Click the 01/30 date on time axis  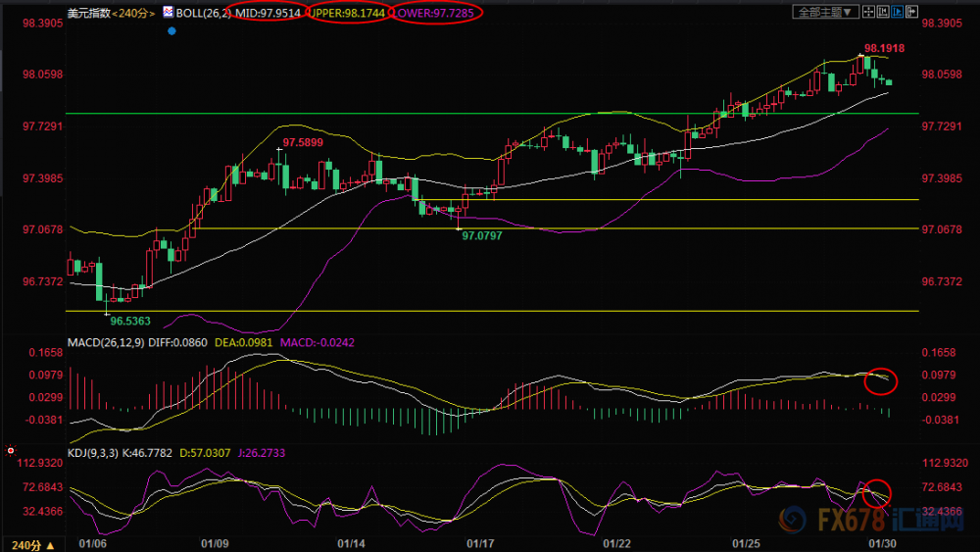point(883,543)
